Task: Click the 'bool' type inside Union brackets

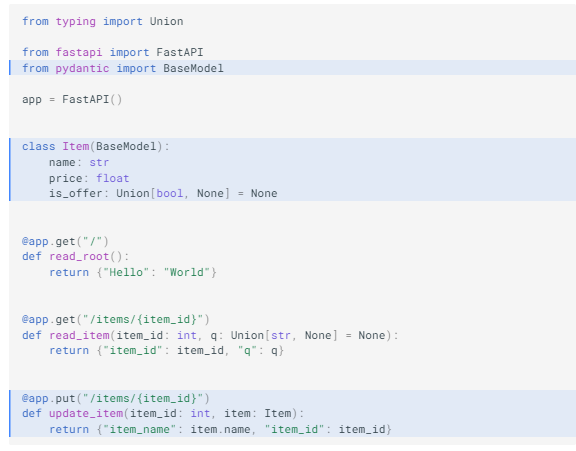Action: coord(170,194)
